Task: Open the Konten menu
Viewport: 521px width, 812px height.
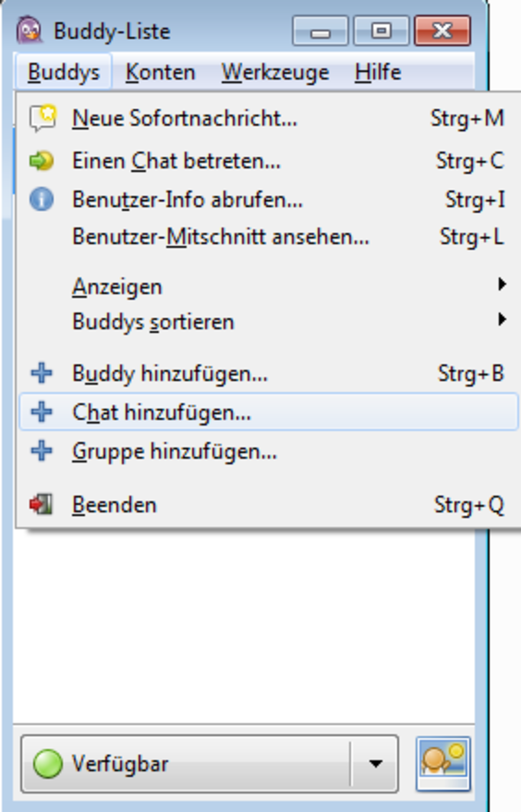Action: [x=160, y=72]
